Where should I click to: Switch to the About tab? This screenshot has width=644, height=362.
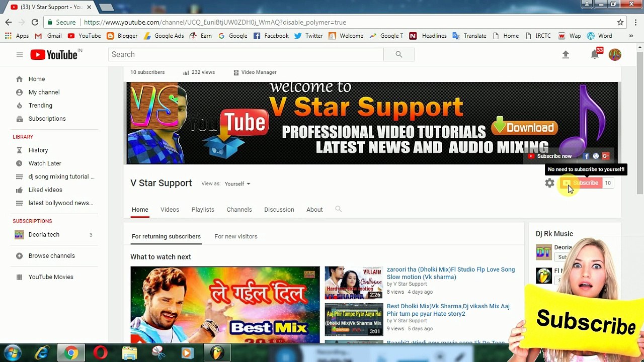pyautogui.click(x=314, y=210)
